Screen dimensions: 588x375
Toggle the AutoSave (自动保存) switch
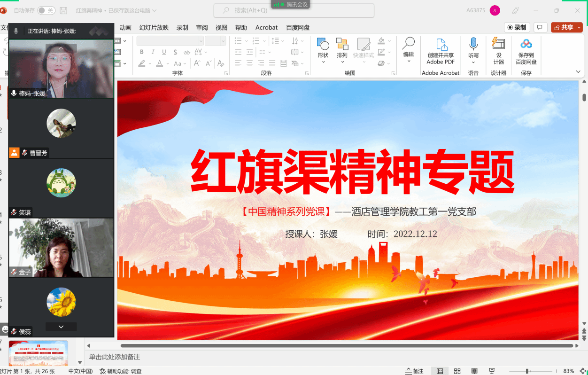click(46, 10)
